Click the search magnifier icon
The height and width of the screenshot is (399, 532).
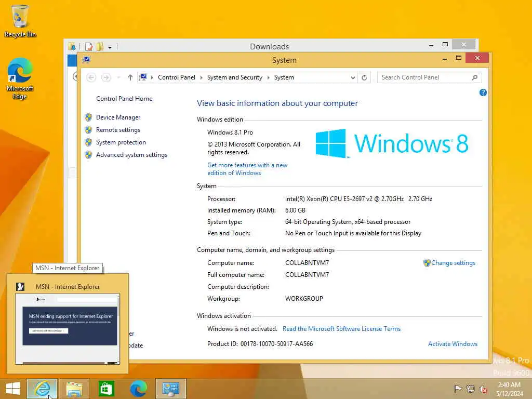coord(475,78)
